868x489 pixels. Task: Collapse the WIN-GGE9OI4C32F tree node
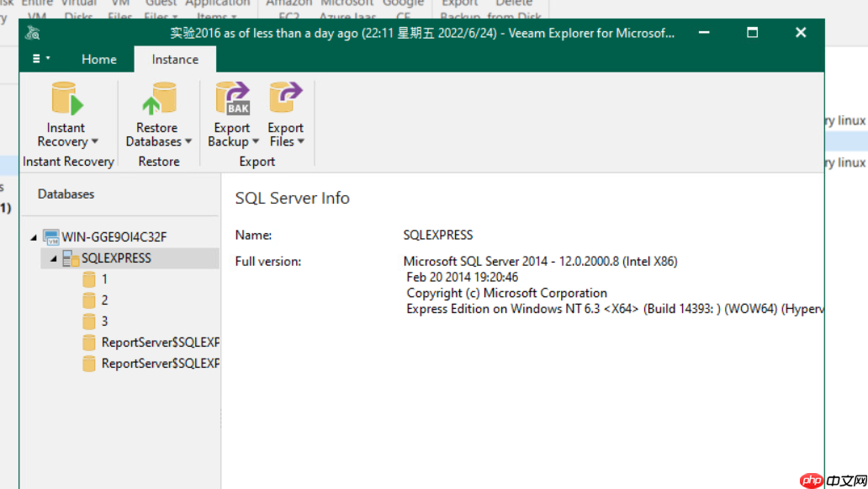pyautogui.click(x=33, y=237)
